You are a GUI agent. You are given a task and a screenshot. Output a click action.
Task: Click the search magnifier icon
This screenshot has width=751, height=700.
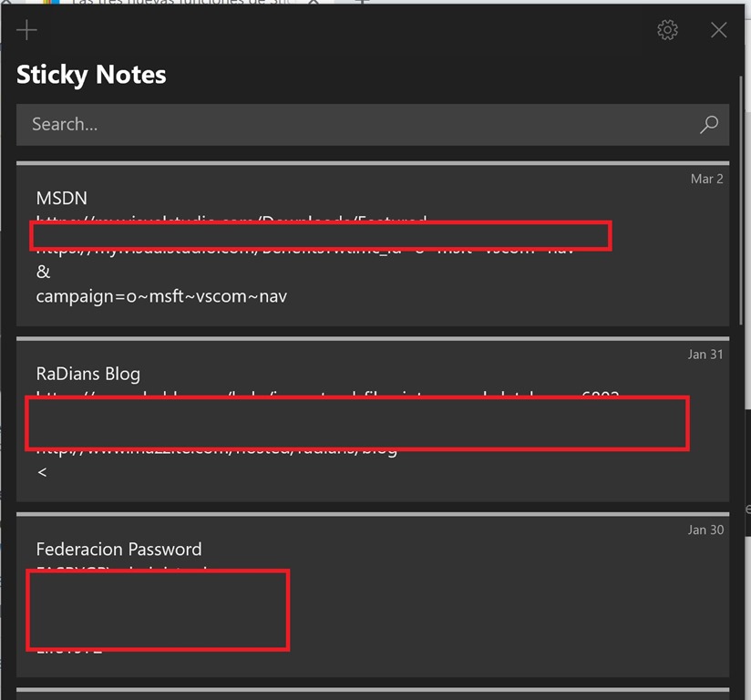(708, 125)
